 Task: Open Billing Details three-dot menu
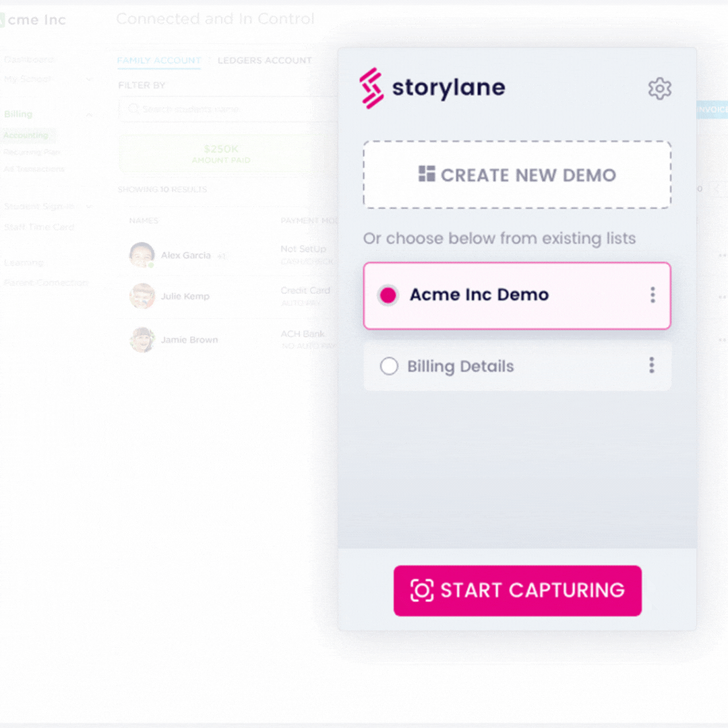[x=652, y=366]
